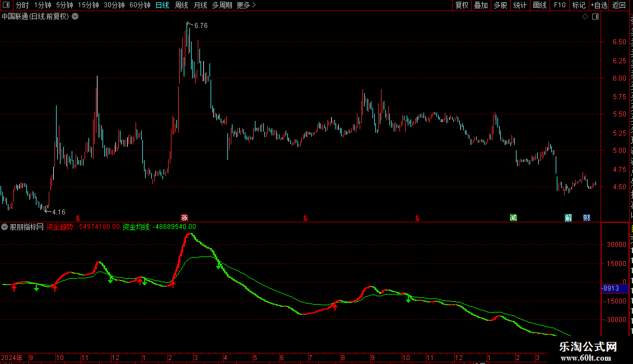Click the 财 event marker
The image size is (633, 364).
coord(587,218)
